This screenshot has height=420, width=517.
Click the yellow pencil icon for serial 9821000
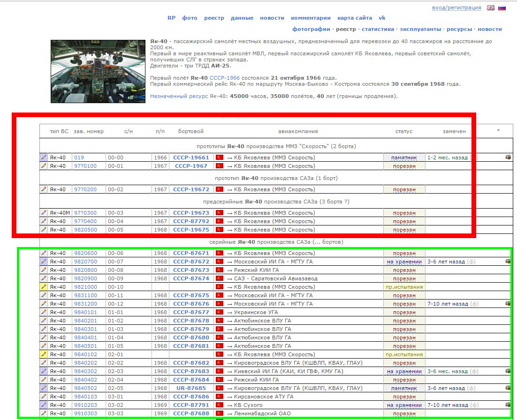[x=44, y=287]
